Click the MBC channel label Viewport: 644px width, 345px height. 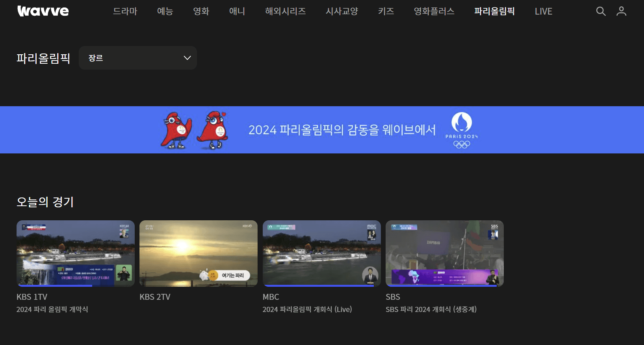(x=271, y=297)
